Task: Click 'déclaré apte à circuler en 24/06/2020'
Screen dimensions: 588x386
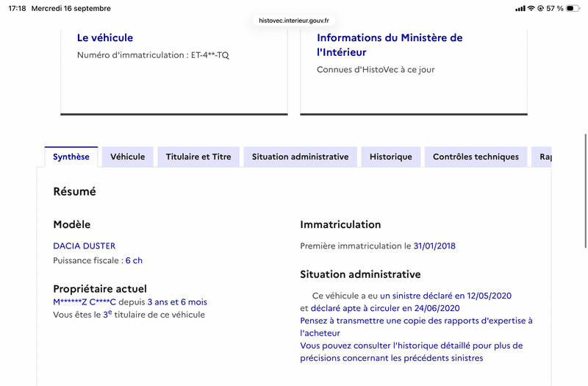Action: coord(385,308)
